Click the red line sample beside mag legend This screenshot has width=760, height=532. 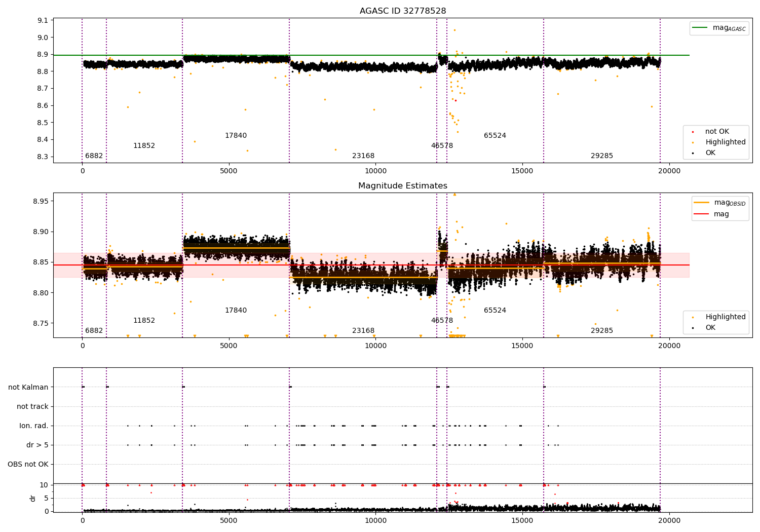coord(702,214)
